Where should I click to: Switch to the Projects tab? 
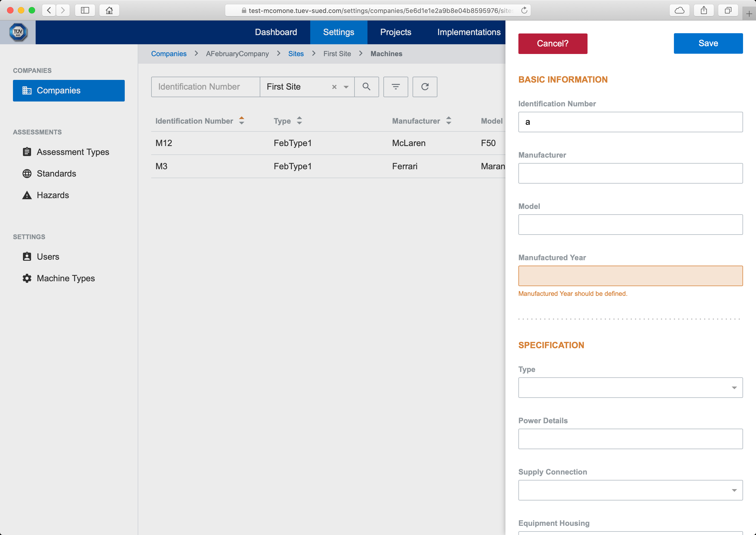coord(396,32)
